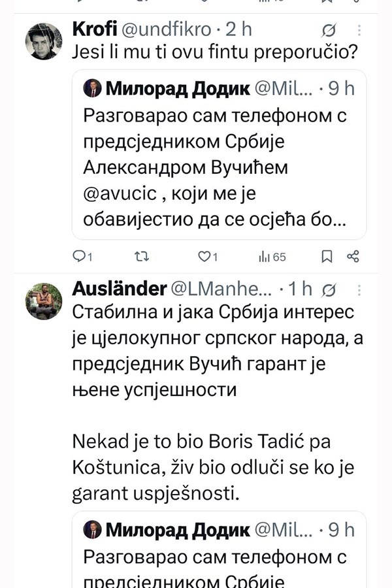
Task: Open Krofi's profile via display name
Action: click(93, 30)
